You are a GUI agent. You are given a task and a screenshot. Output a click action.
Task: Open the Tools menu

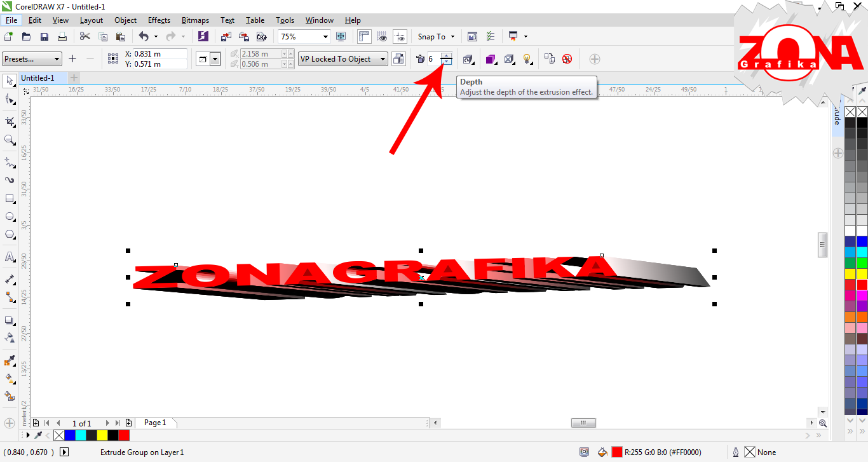(x=285, y=20)
